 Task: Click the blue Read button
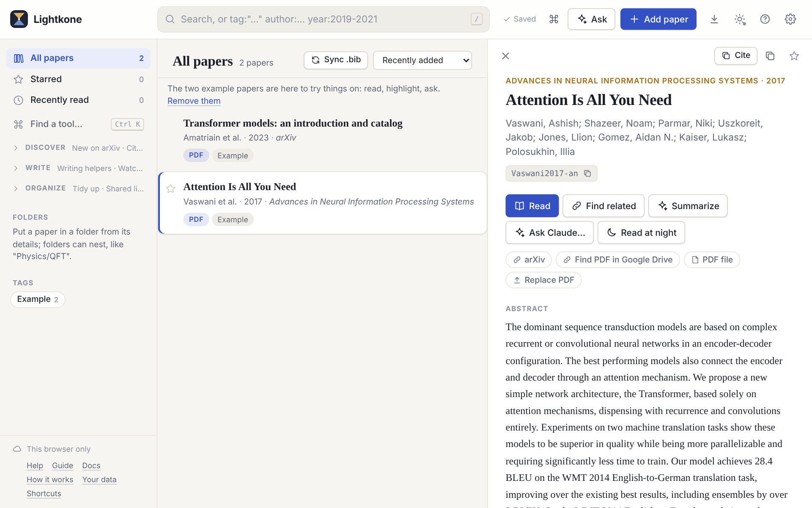point(532,206)
